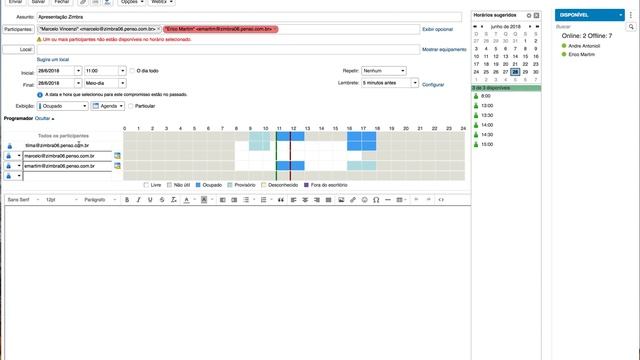Open the end time Meio-dia dropdown
The image size is (640, 360).
[x=122, y=83]
